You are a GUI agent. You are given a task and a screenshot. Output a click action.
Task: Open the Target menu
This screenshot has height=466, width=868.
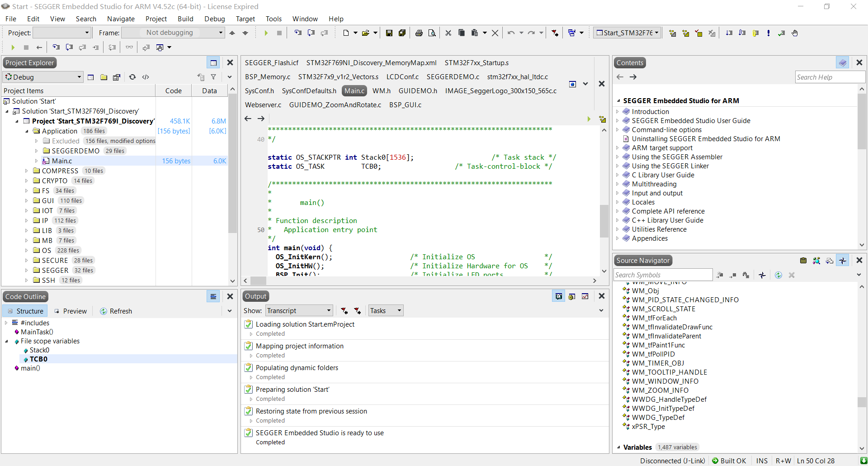click(245, 19)
